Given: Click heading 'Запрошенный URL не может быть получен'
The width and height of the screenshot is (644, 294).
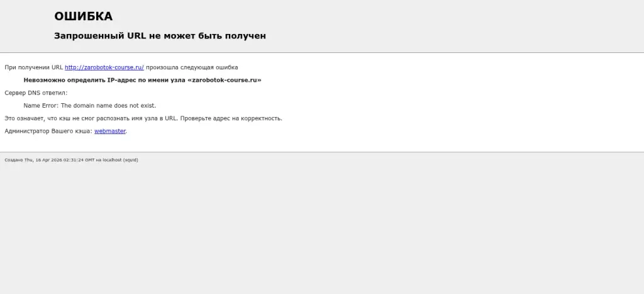Looking at the screenshot, I should 160,36.
